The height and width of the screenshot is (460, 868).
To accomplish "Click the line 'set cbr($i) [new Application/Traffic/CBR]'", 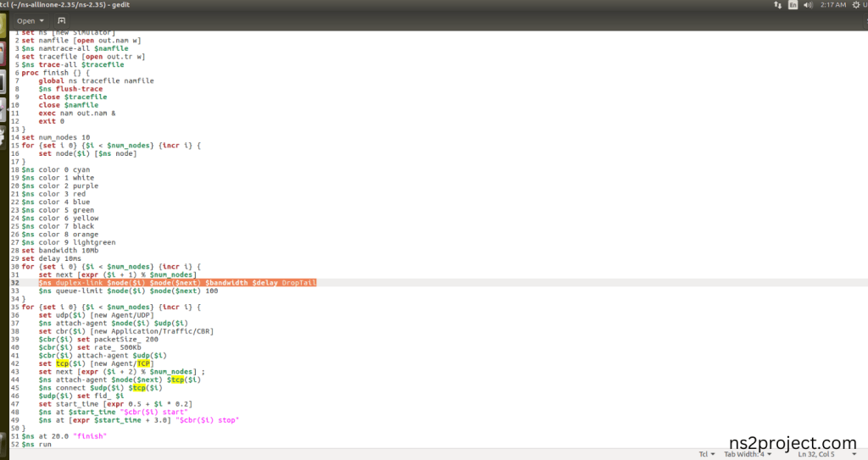I will tap(126, 331).
